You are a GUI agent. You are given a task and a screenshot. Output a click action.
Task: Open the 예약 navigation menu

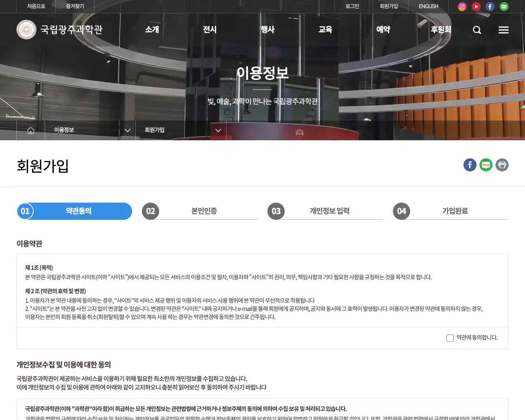click(x=383, y=30)
